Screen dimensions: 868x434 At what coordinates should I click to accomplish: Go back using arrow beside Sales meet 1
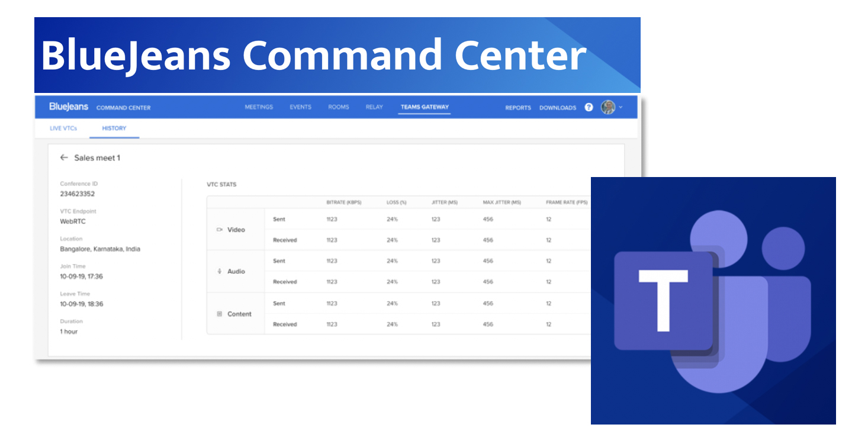pyautogui.click(x=64, y=158)
